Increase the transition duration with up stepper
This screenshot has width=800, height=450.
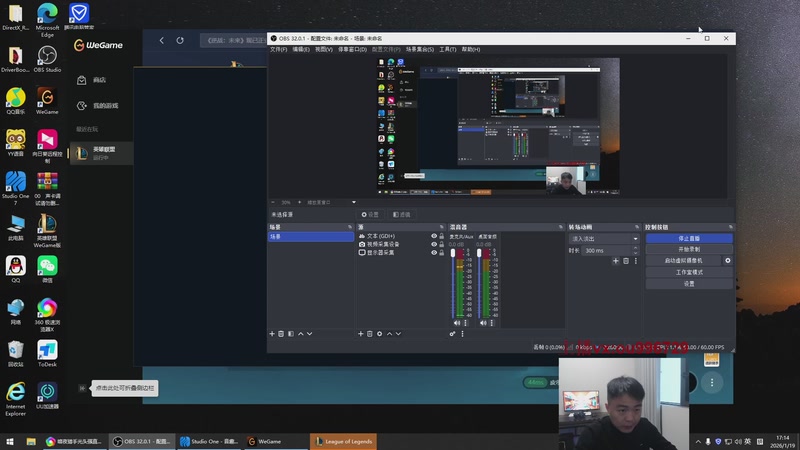(636, 248)
